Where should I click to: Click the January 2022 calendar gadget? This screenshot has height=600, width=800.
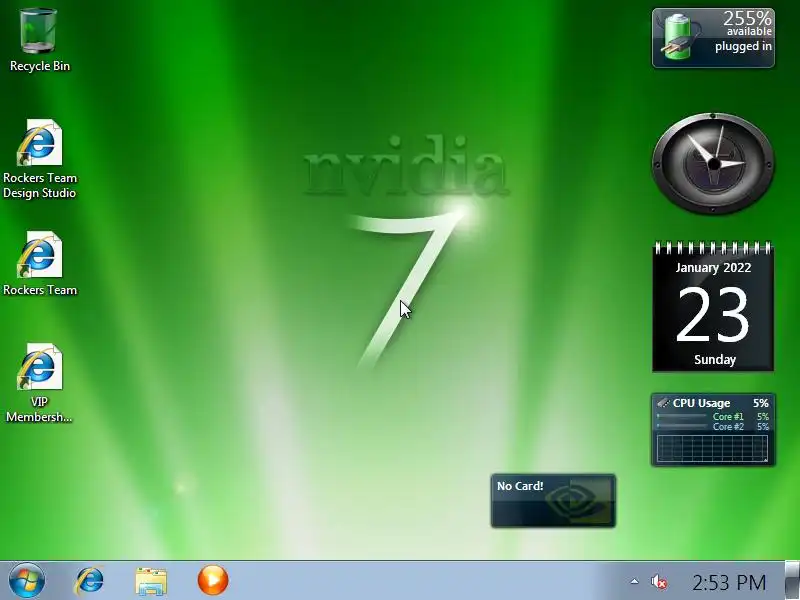713,306
